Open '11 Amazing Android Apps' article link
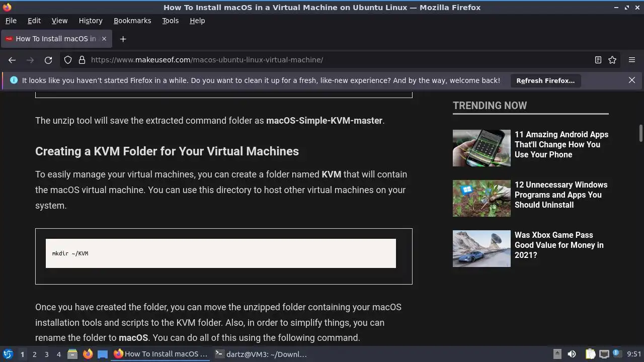644x362 pixels. (x=561, y=144)
